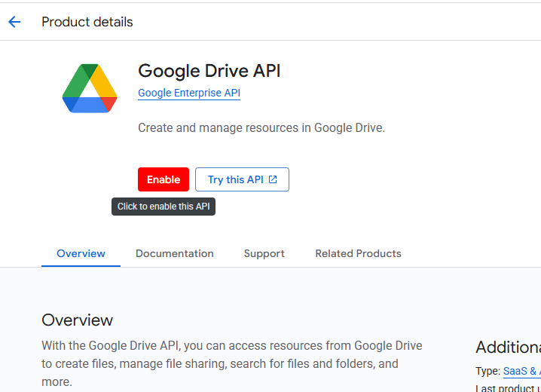Click the 'Last product' update text
Viewport: 541px width, 392px height.
click(507, 387)
